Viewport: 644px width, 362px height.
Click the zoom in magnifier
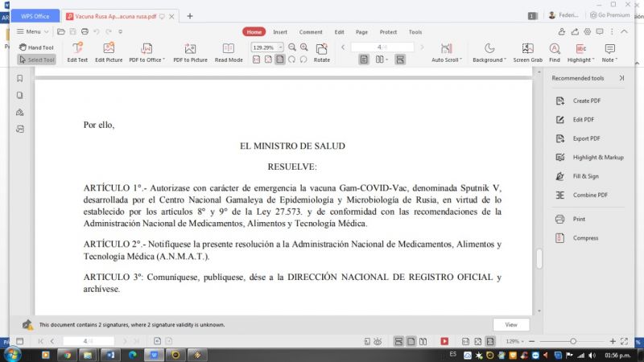click(x=304, y=47)
